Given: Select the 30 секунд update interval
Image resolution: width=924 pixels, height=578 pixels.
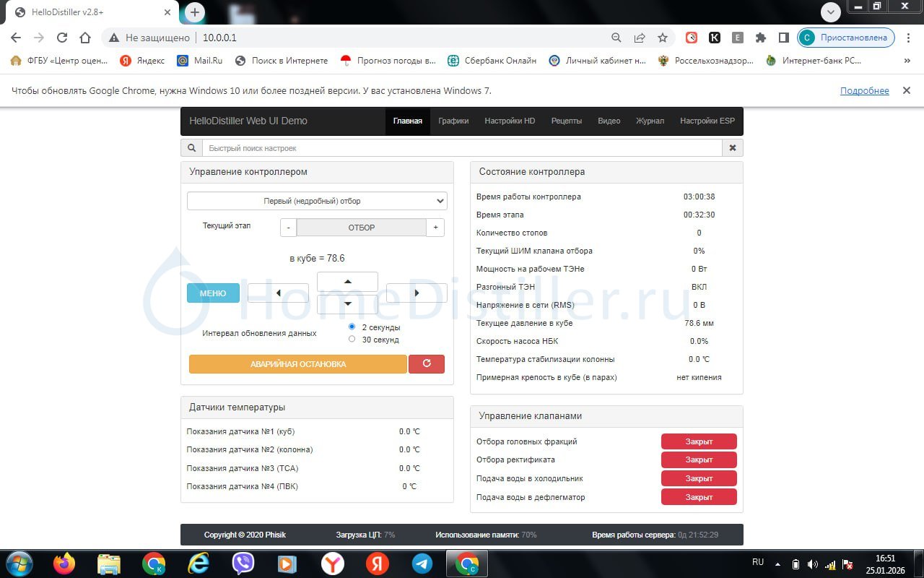Looking at the screenshot, I should point(352,339).
